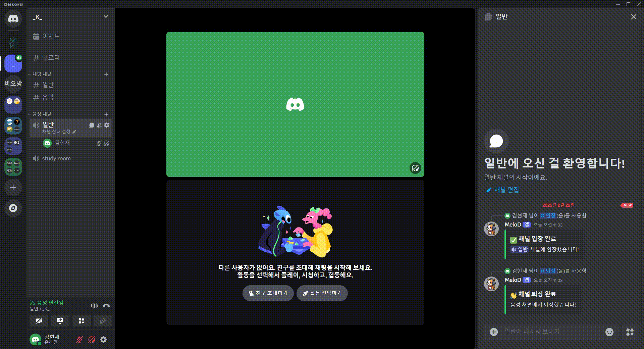The image size is (644, 349).
Task: Click the 채널 편집 link
Action: click(x=502, y=190)
